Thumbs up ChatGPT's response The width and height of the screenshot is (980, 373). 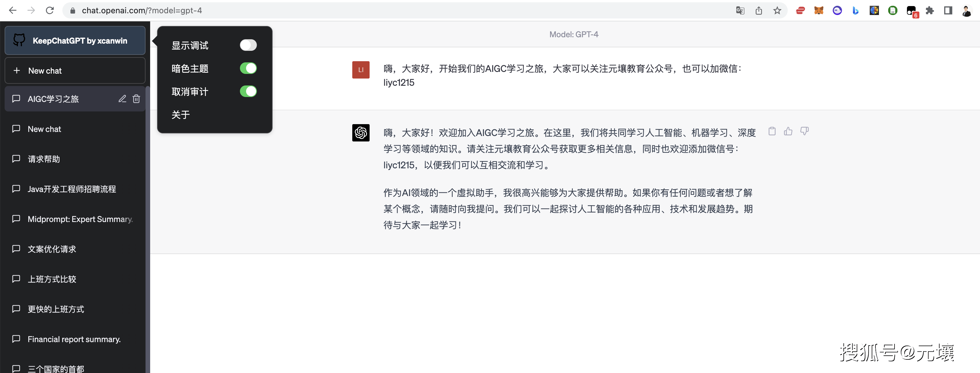point(788,131)
